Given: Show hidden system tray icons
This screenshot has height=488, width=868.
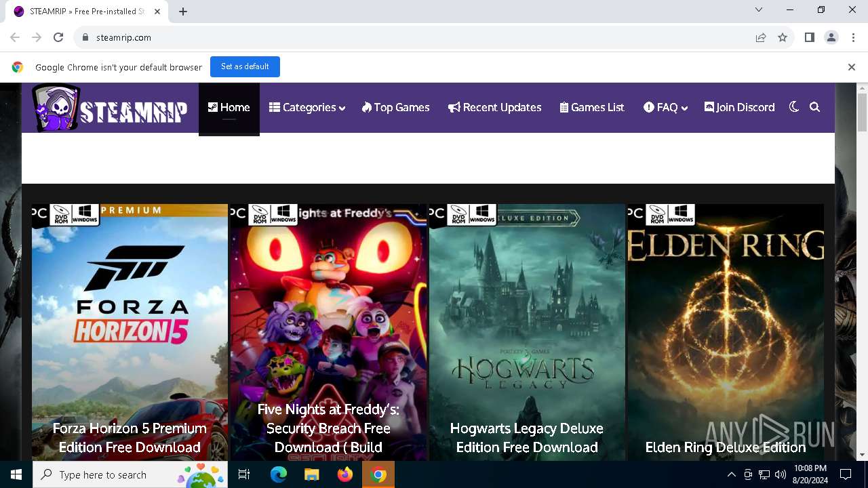Looking at the screenshot, I should [731, 474].
